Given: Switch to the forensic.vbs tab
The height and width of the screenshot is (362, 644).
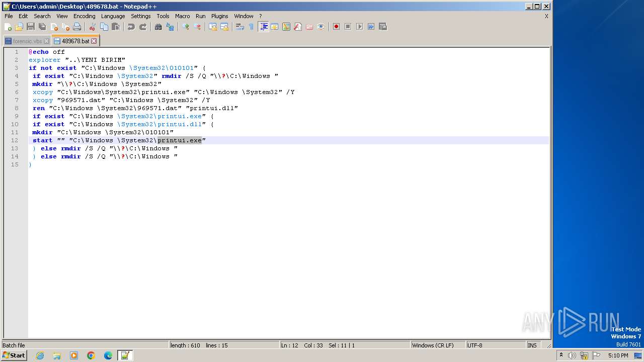Looking at the screenshot, I should click(27, 41).
